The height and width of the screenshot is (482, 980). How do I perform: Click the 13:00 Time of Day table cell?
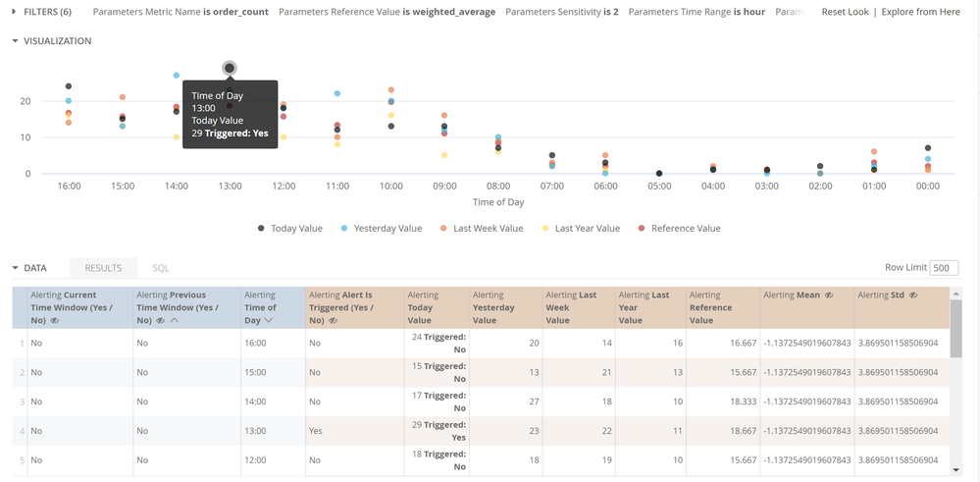pos(273,431)
